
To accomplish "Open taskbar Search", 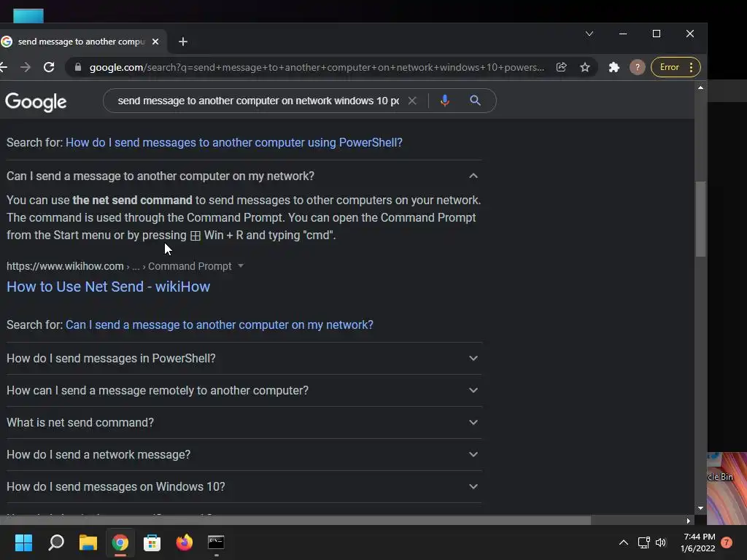I will pyautogui.click(x=55, y=542).
